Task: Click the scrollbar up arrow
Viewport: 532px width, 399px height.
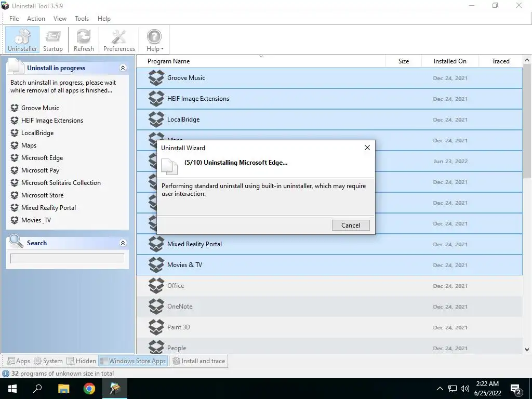Action: click(x=527, y=60)
